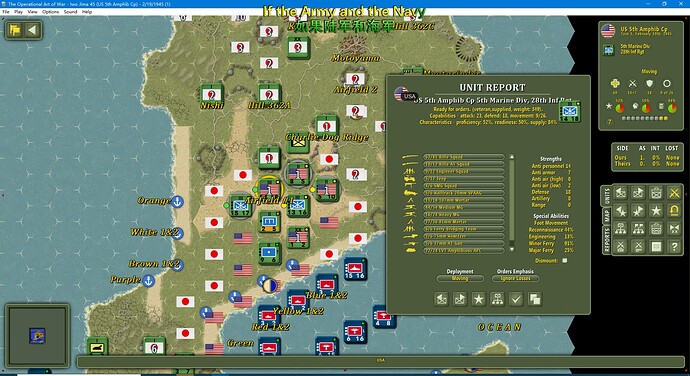Toggle the Dismount checkbox

tap(565, 261)
